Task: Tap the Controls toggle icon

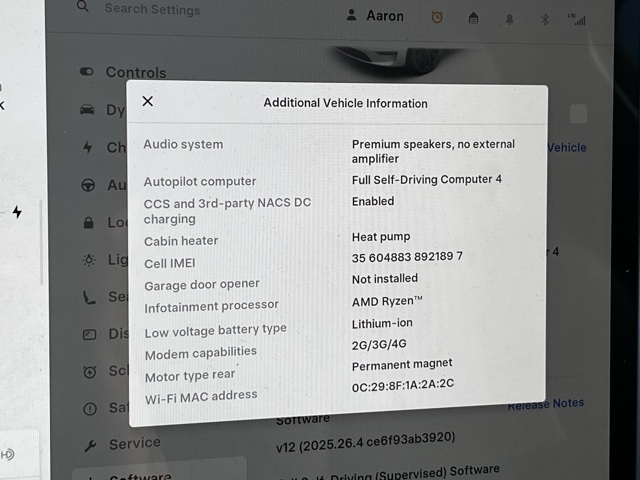Action: coord(87,72)
